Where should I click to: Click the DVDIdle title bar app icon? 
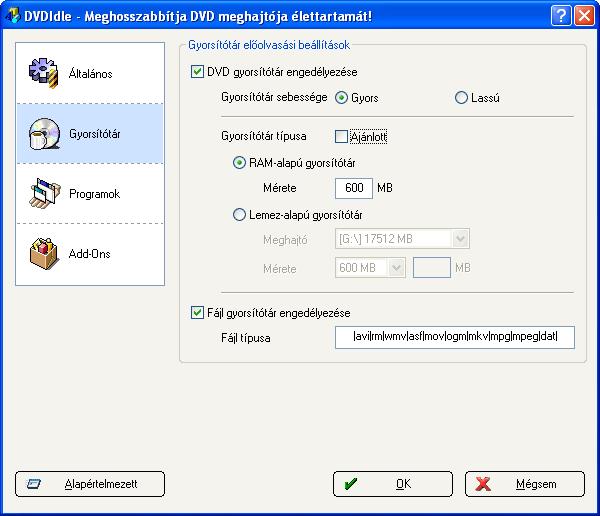click(x=13, y=16)
